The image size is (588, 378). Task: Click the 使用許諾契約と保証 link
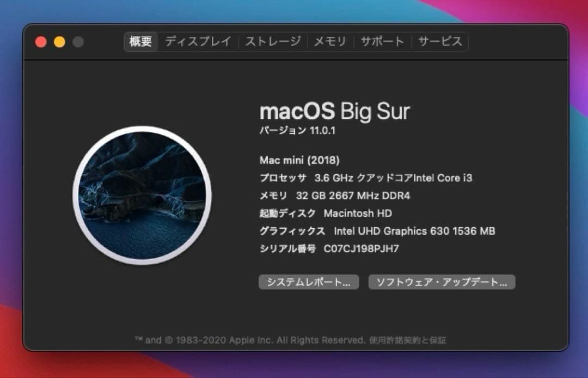pyautogui.click(x=411, y=340)
